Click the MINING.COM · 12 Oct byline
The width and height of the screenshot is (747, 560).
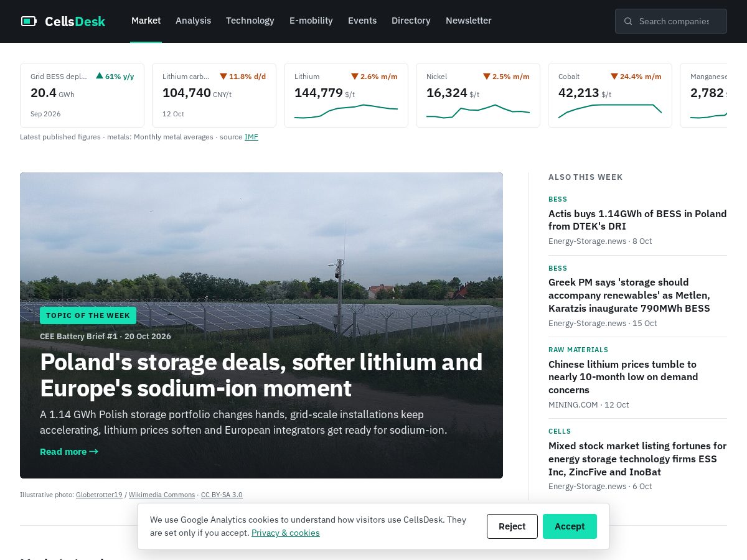point(589,405)
